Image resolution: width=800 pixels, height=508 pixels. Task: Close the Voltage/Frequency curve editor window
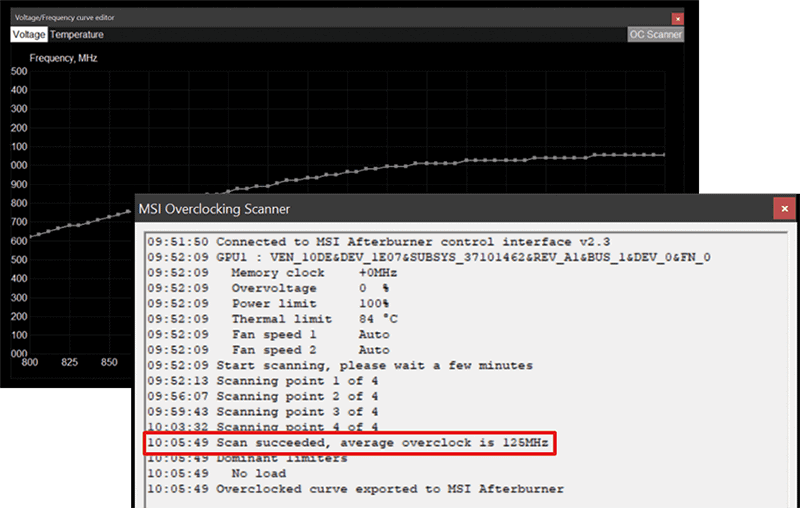(677, 18)
